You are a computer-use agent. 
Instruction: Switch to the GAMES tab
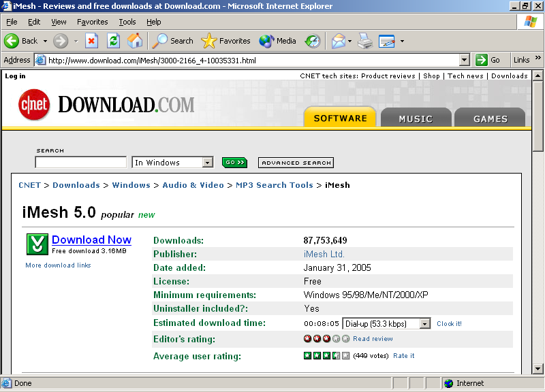[490, 118]
